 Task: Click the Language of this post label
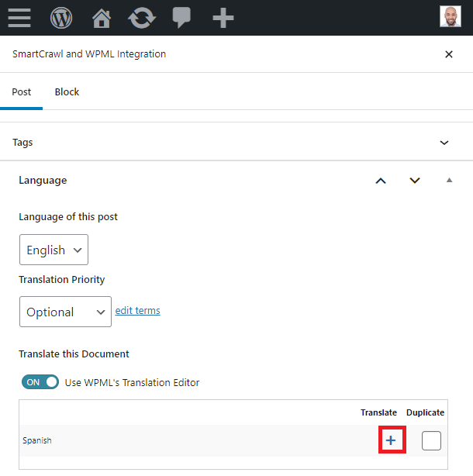(x=68, y=217)
